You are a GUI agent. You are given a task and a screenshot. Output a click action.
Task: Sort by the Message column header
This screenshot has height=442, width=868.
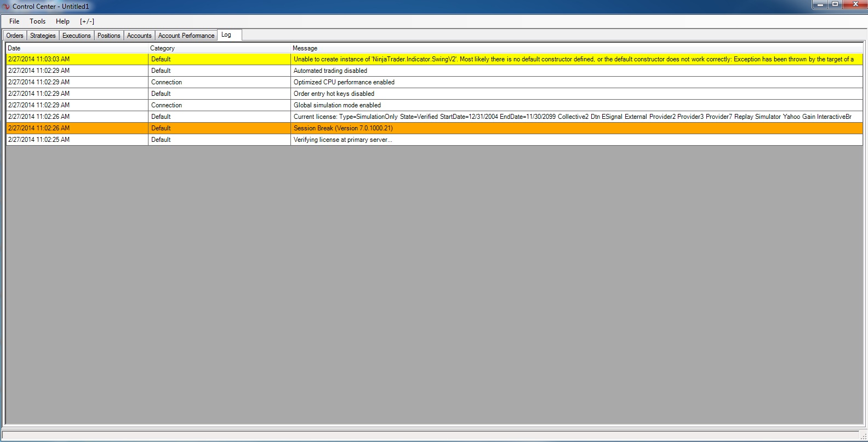click(x=577, y=48)
